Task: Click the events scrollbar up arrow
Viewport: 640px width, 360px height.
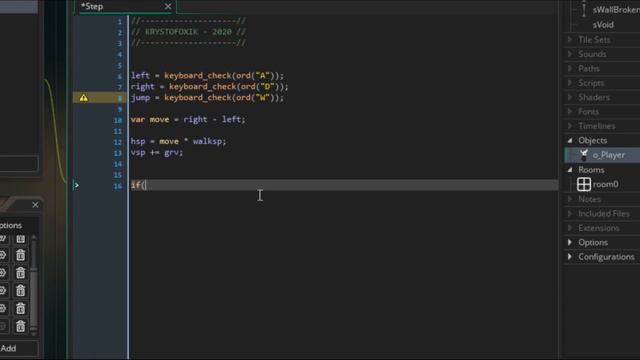Action: point(34,238)
